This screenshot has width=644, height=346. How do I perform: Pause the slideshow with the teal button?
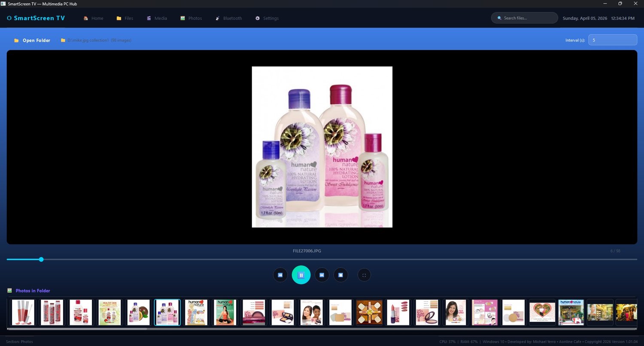[x=301, y=275]
